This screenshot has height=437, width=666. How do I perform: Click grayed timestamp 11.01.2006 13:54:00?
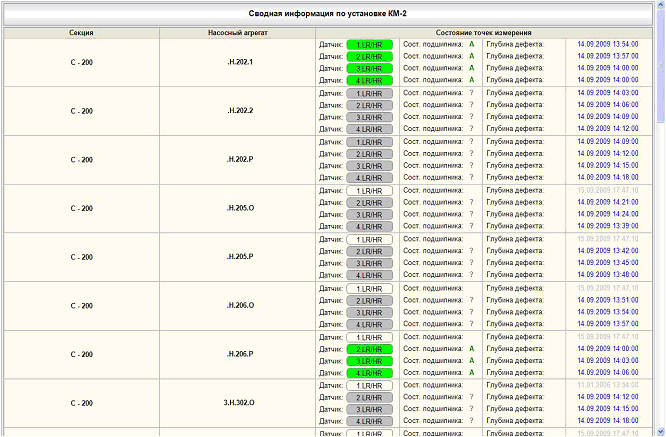coord(608,385)
